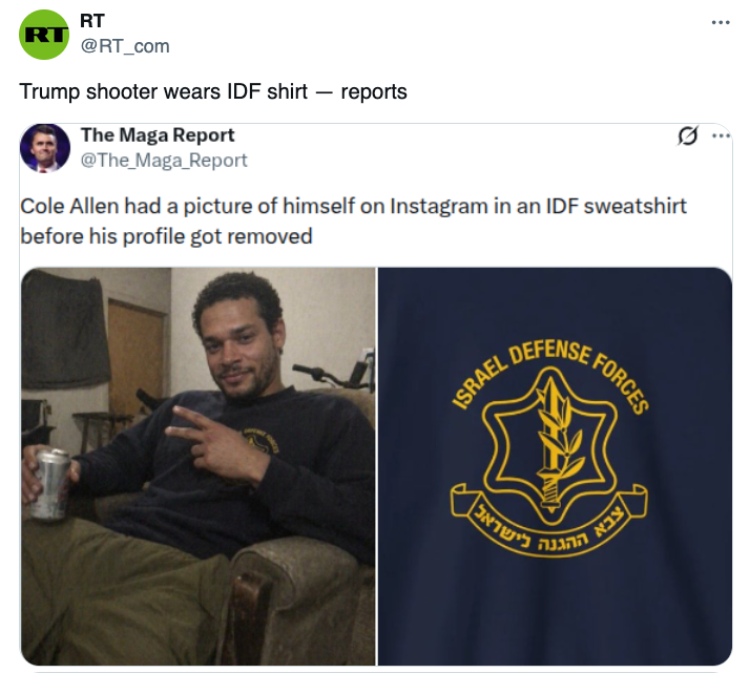Open the quoted post text about Cole Allen

[x=353, y=221]
